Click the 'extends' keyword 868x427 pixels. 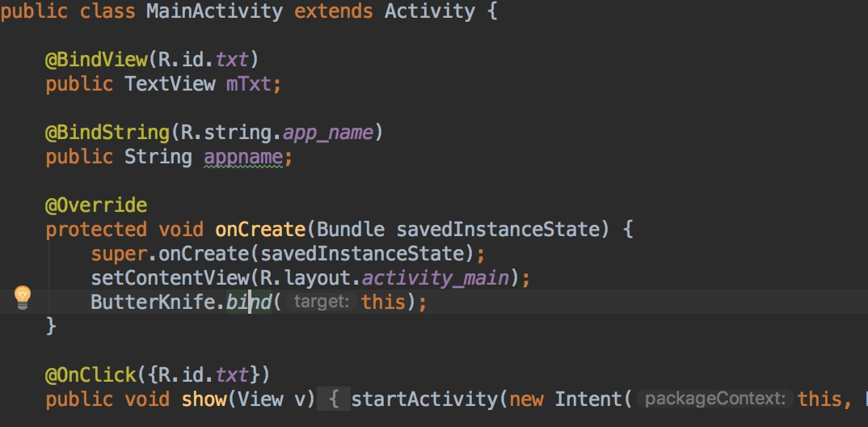[x=333, y=11]
